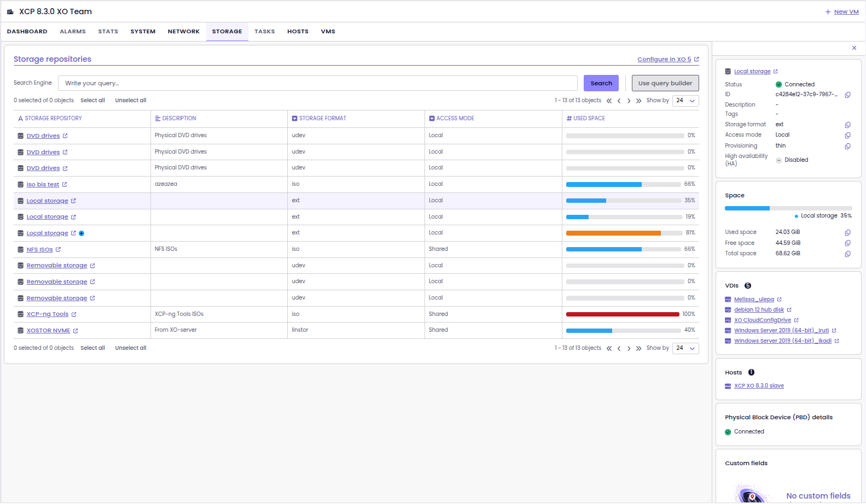866x504 pixels.
Task: Copy the Total space value
Action: (847, 254)
